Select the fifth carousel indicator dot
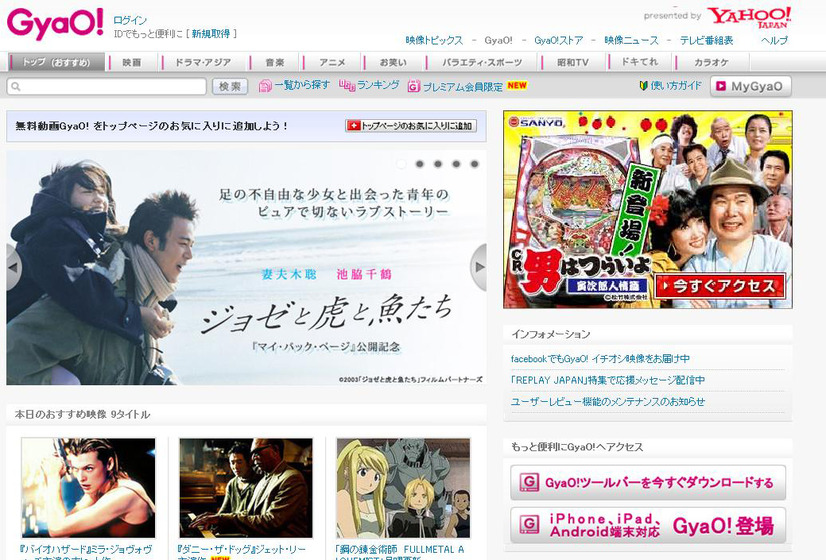The height and width of the screenshot is (560, 826). 475,164
